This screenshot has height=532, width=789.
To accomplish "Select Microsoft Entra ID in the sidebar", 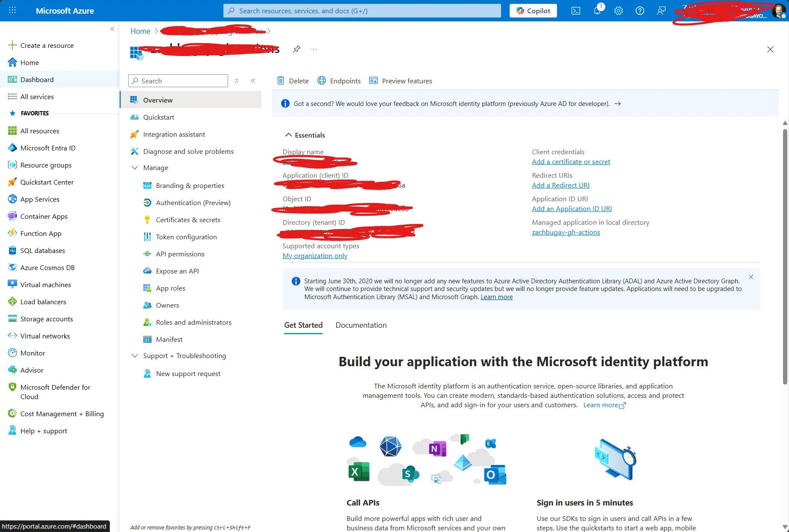I will pyautogui.click(x=47, y=147).
